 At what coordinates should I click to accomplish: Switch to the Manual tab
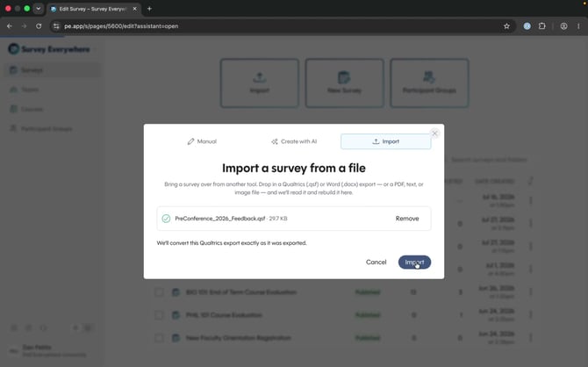(202, 141)
